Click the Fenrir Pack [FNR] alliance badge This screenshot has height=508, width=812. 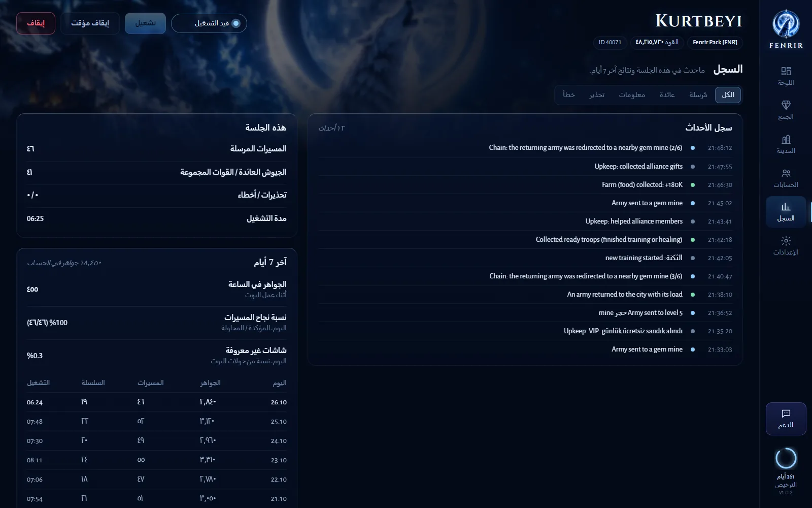click(715, 43)
